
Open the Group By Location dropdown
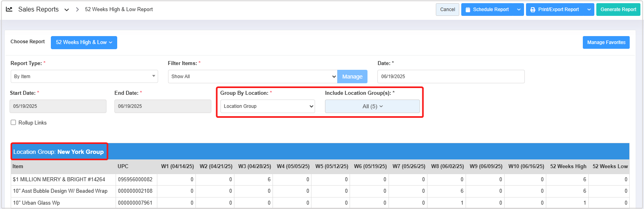point(268,106)
